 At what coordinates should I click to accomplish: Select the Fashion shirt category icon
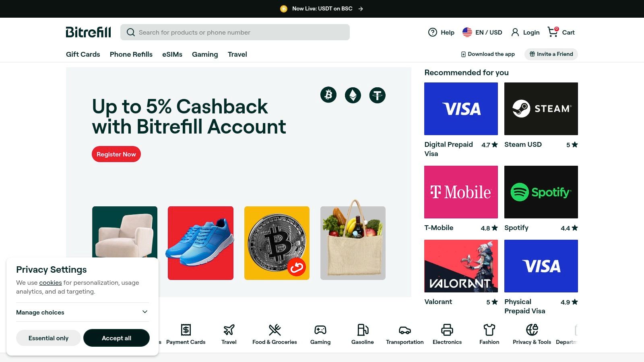click(489, 330)
